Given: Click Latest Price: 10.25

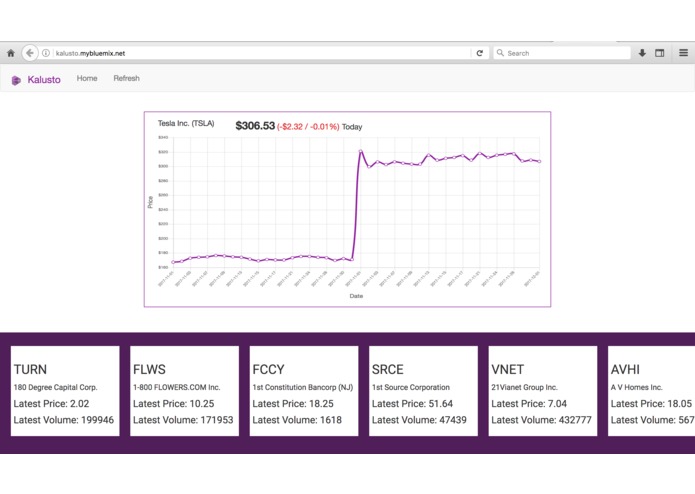Looking at the screenshot, I should (x=174, y=404).
